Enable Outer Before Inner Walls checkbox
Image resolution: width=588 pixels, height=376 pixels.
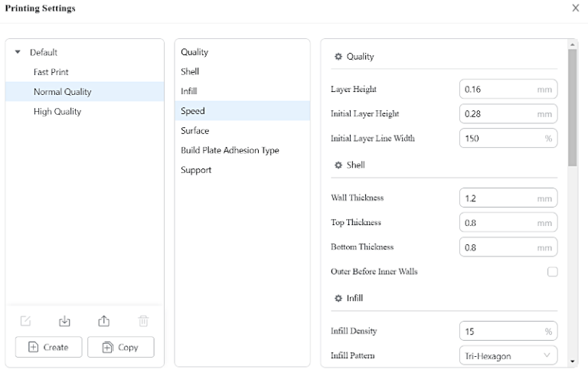click(x=552, y=272)
